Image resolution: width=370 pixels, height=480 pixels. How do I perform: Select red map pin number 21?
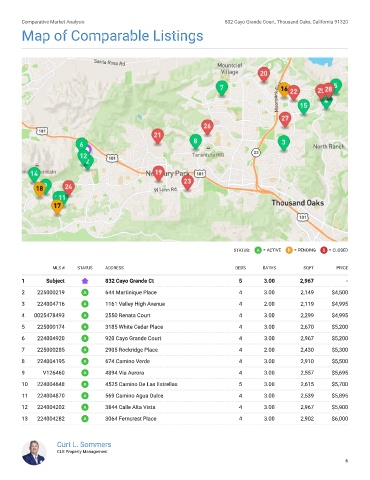(x=158, y=136)
